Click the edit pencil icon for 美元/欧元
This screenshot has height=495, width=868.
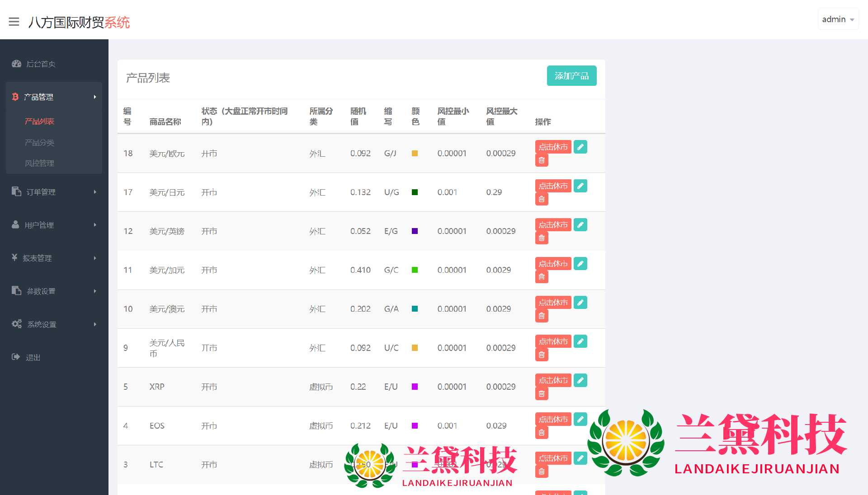click(x=580, y=147)
